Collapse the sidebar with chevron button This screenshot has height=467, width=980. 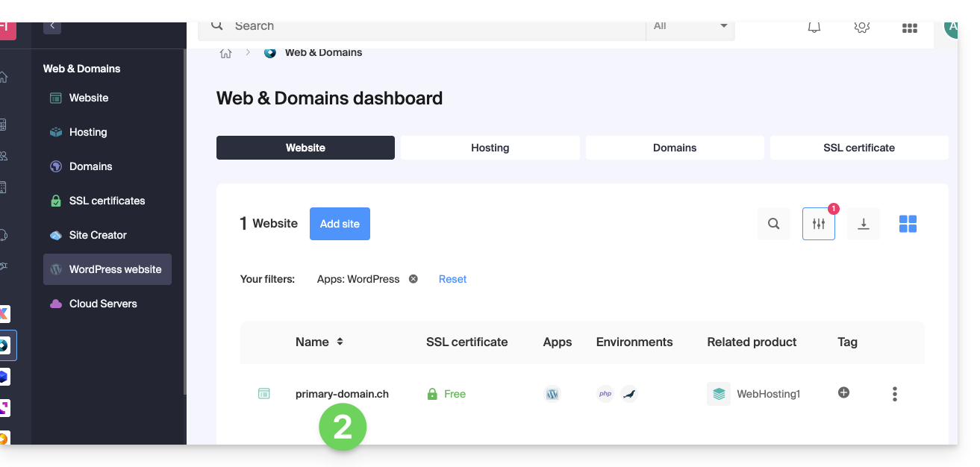pyautogui.click(x=52, y=26)
